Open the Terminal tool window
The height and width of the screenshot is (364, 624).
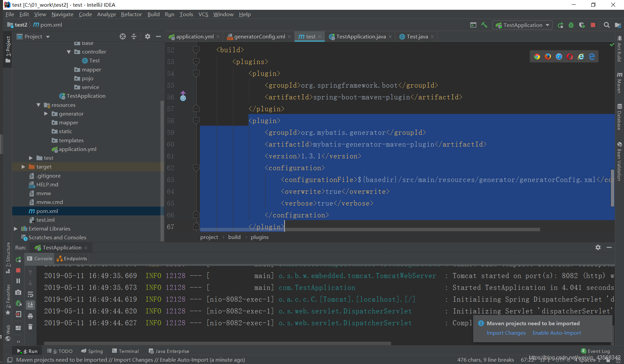(x=125, y=351)
